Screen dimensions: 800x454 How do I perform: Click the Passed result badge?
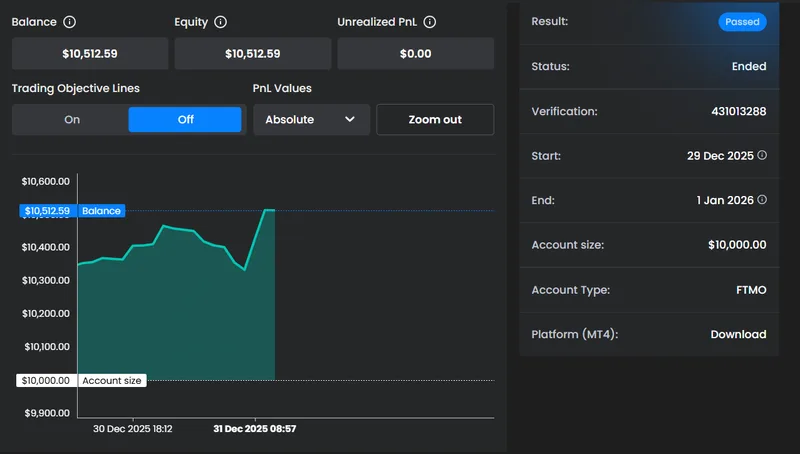742,22
